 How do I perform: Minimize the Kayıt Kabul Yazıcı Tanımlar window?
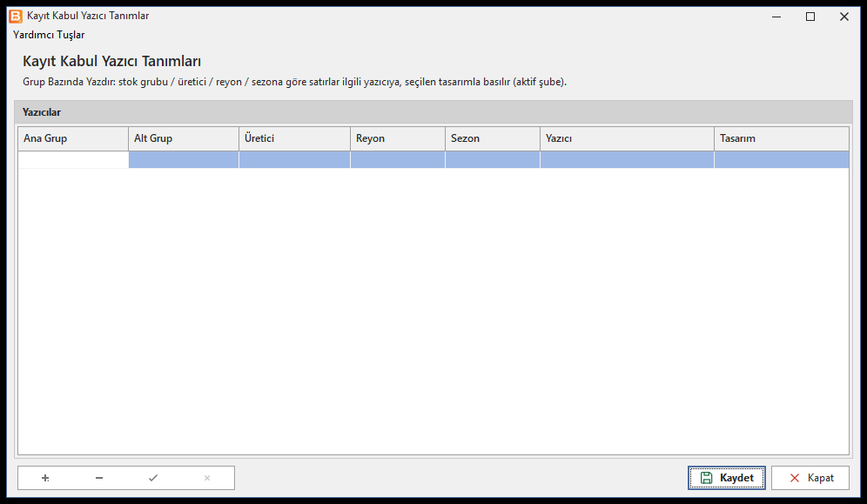(776, 17)
